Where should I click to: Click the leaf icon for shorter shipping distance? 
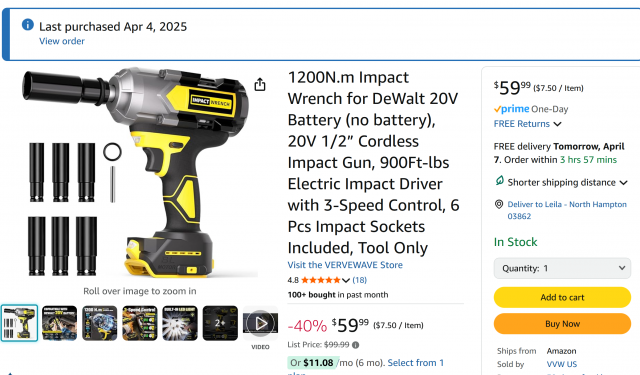pyautogui.click(x=500, y=181)
